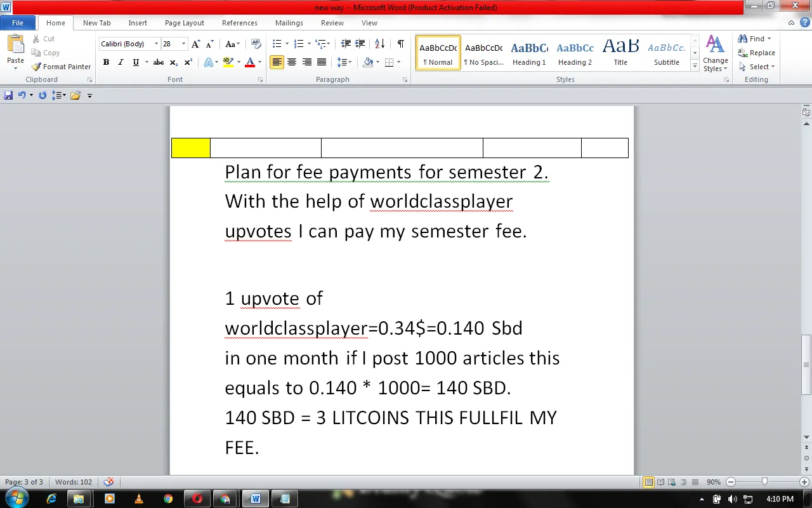Apply superscript formatting
The image size is (812, 508).
click(x=188, y=62)
